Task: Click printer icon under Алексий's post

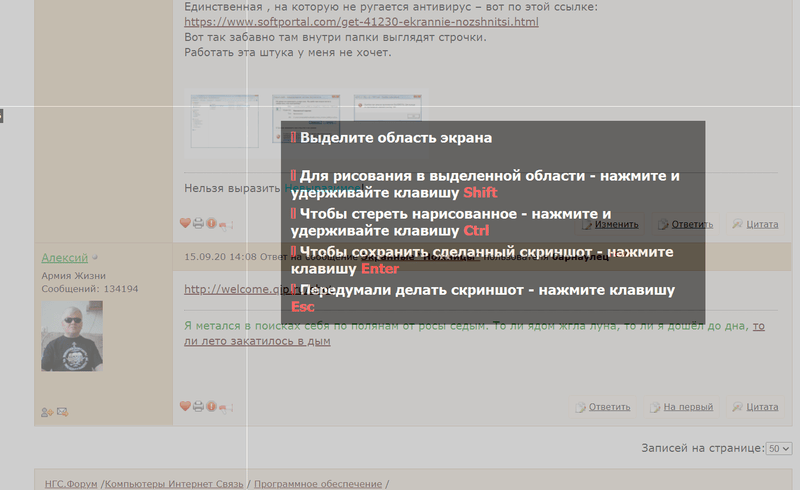Action: (198, 406)
